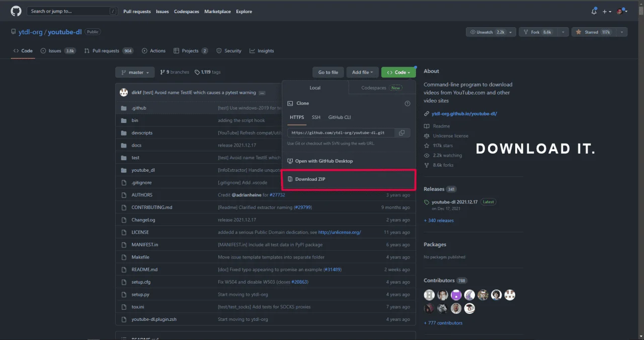The height and width of the screenshot is (340, 644).
Task: Select the SSH clone option
Action: [x=316, y=117]
